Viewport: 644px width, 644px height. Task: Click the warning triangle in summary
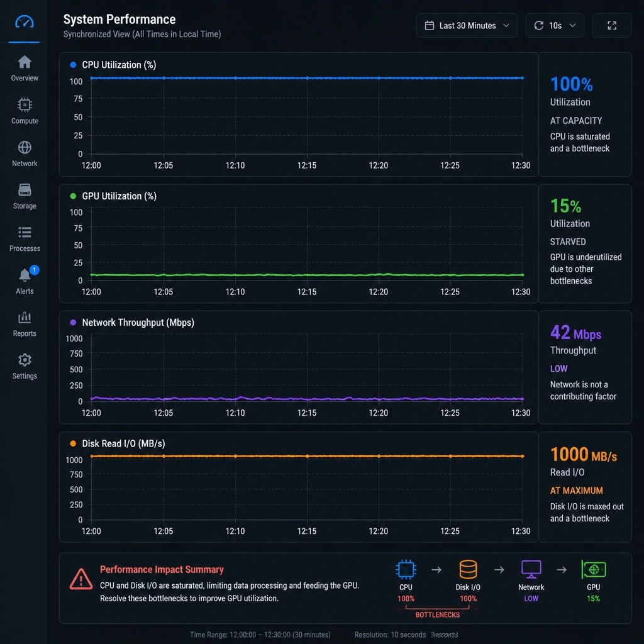click(81, 579)
